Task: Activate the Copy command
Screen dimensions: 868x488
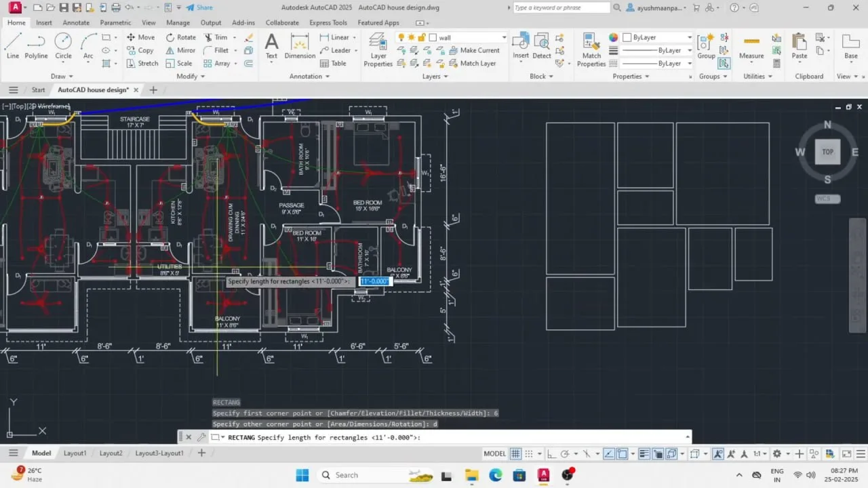Action: coord(140,50)
